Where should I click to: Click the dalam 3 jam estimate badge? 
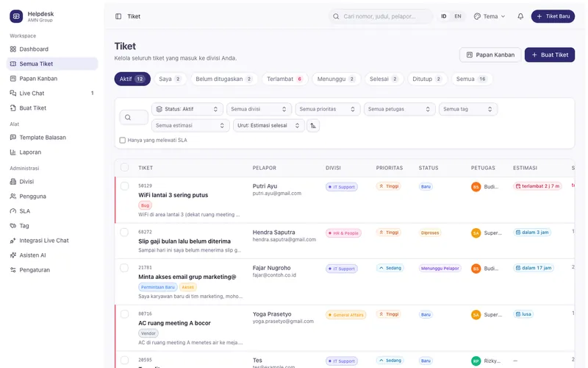531,233
